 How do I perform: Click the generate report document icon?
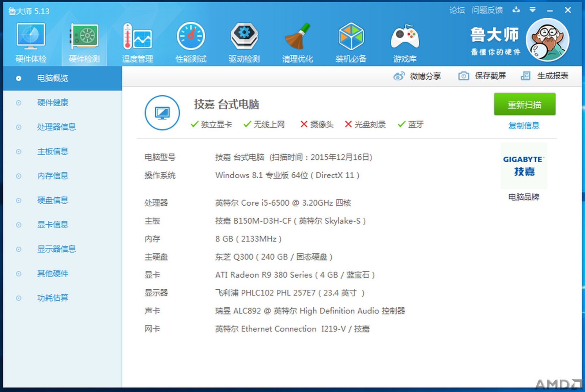[x=525, y=76]
